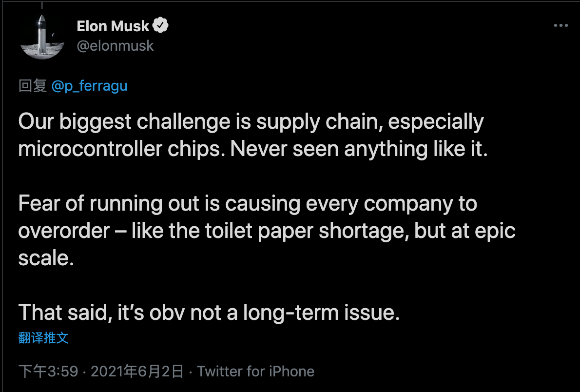Image resolution: width=580 pixels, height=392 pixels.
Task: Click the 下午3:59 timestamp
Action: click(x=48, y=372)
